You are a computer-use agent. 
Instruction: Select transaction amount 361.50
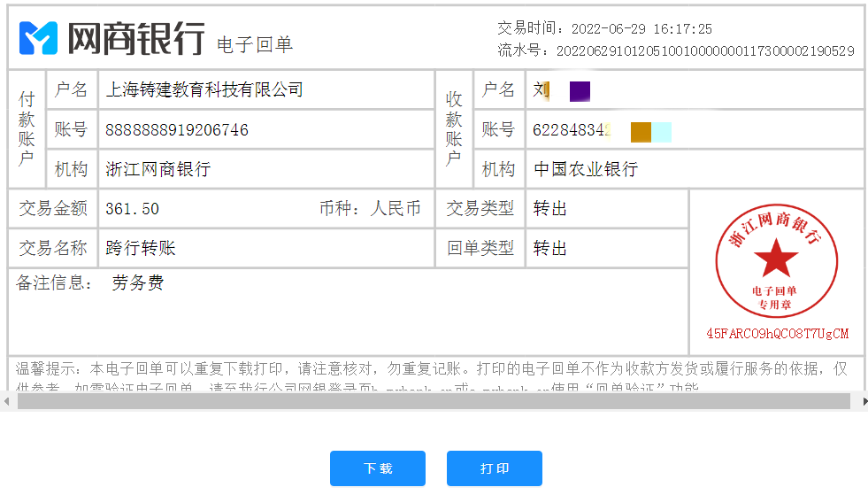[133, 209]
